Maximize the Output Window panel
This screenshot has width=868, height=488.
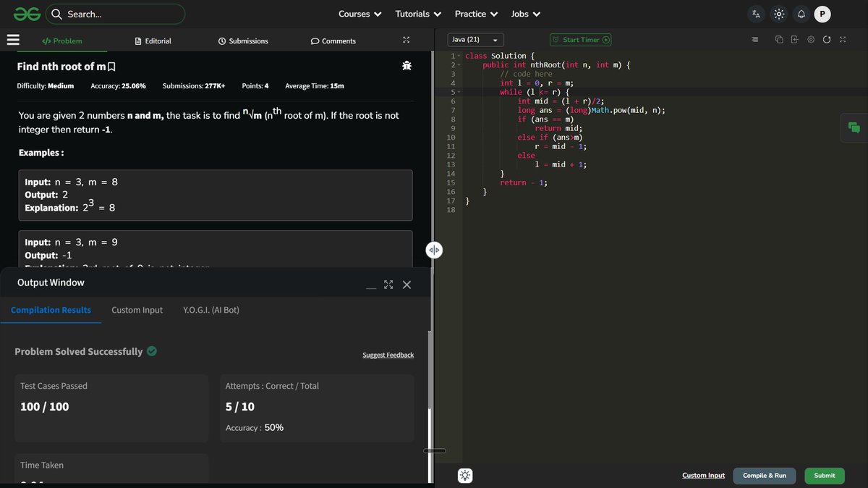click(x=388, y=285)
